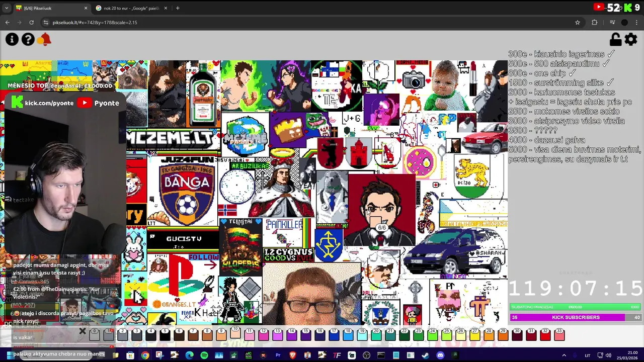Open the tab search dropdown arrow

(x=7, y=8)
